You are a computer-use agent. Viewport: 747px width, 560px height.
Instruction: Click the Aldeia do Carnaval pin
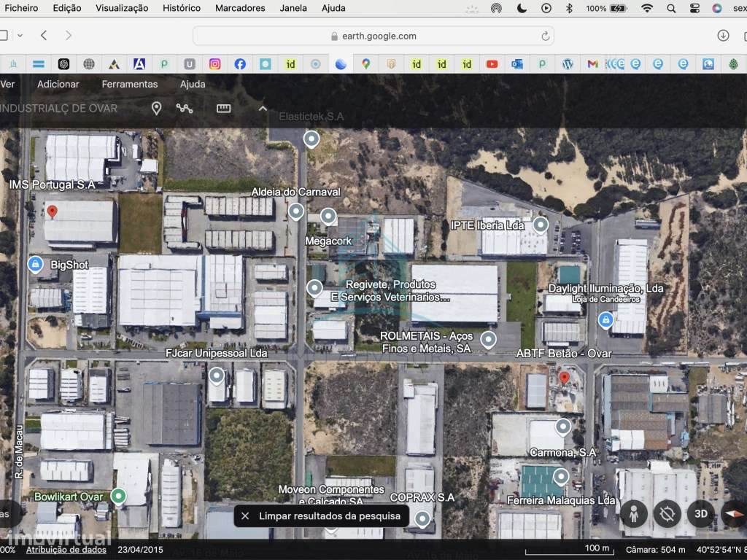[296, 211]
